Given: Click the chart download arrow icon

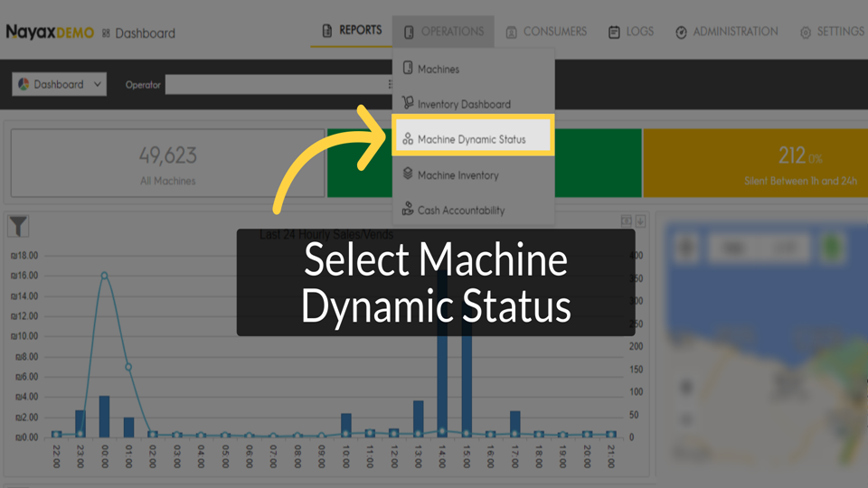Looking at the screenshot, I should click(640, 221).
